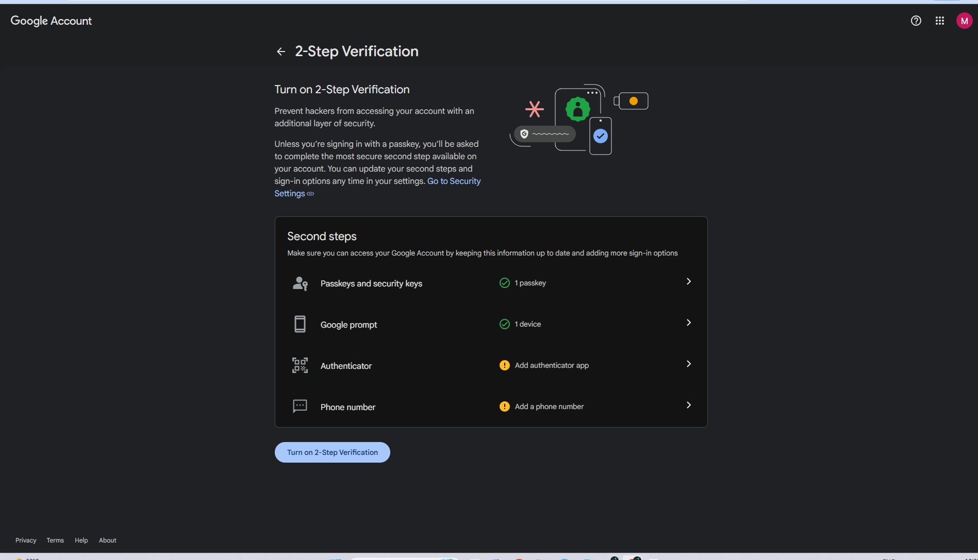The height and width of the screenshot is (560, 978).
Task: Open the About footer link
Action: 108,540
